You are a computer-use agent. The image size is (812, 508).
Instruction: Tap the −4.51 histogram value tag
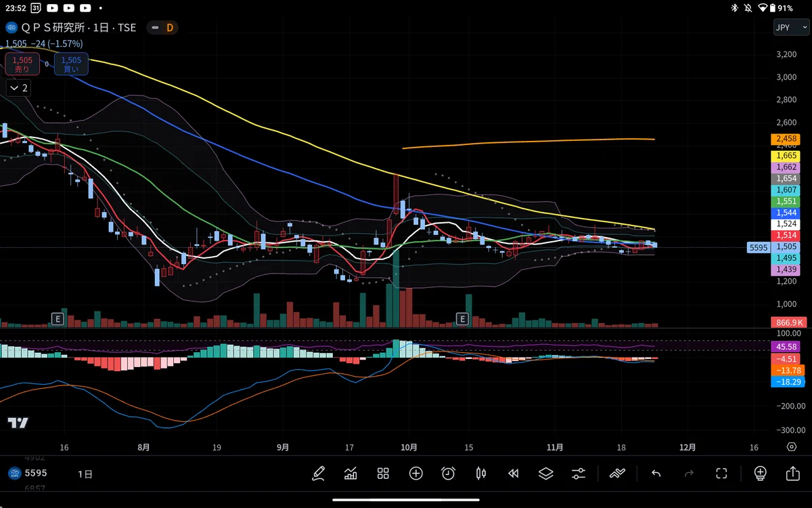[785, 358]
